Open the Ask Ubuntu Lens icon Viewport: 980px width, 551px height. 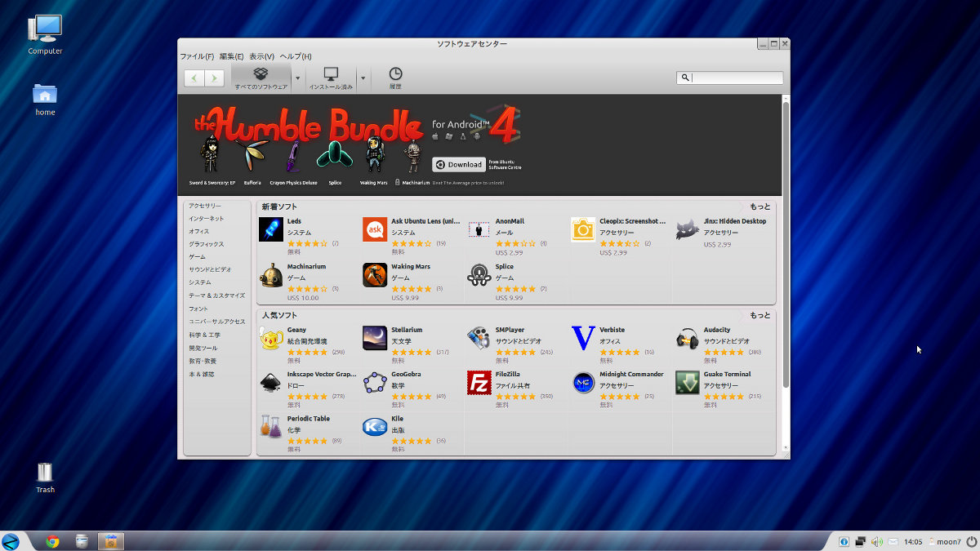click(375, 230)
